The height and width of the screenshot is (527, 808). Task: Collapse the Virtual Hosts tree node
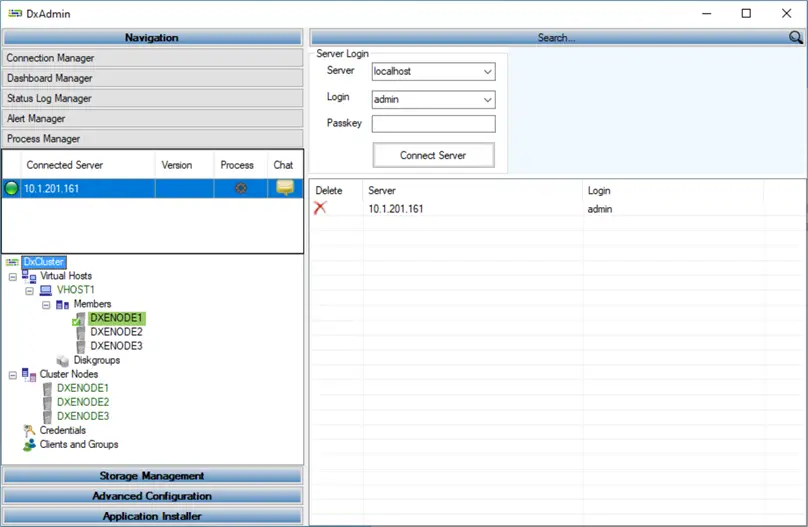tap(13, 277)
